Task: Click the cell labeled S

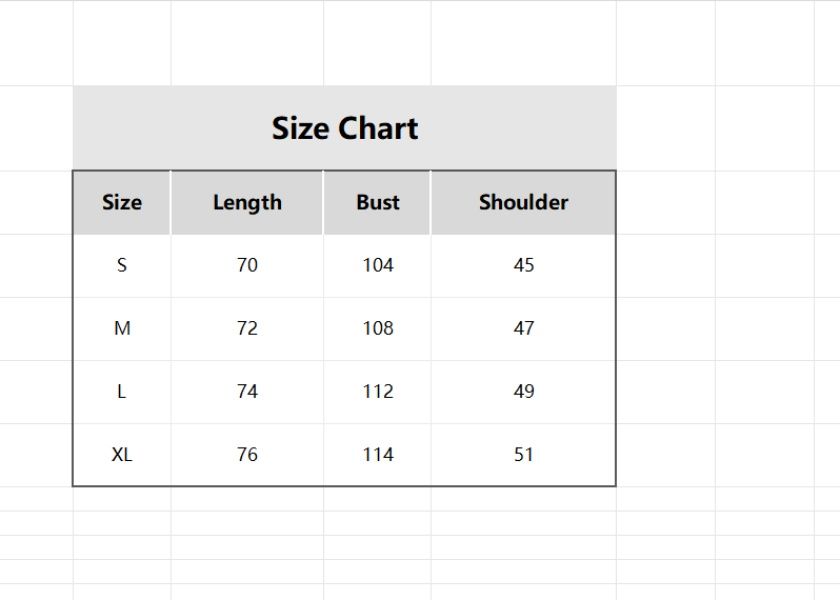Action: [122, 265]
